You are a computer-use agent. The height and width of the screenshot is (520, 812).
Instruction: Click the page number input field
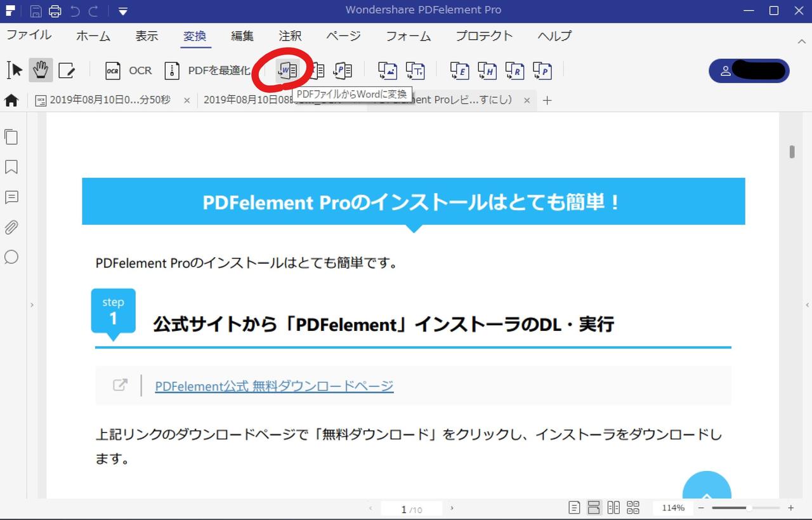(x=412, y=509)
